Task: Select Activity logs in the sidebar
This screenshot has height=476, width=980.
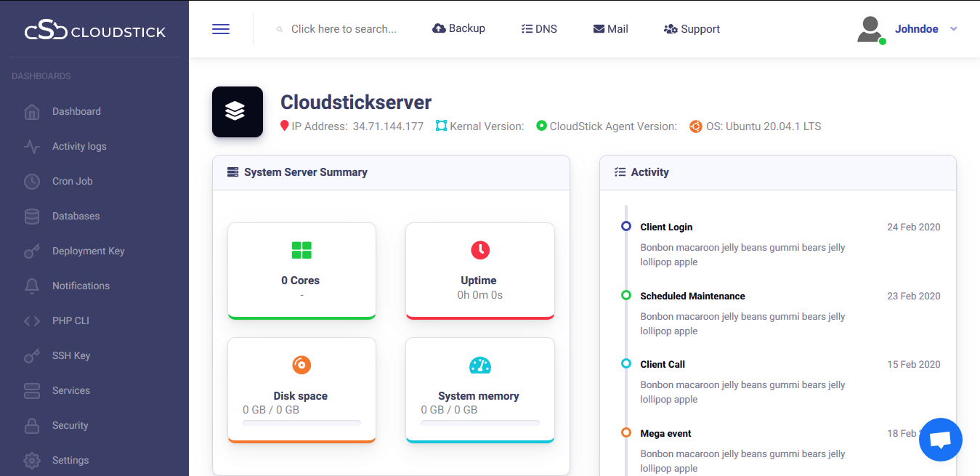Action: point(79,146)
